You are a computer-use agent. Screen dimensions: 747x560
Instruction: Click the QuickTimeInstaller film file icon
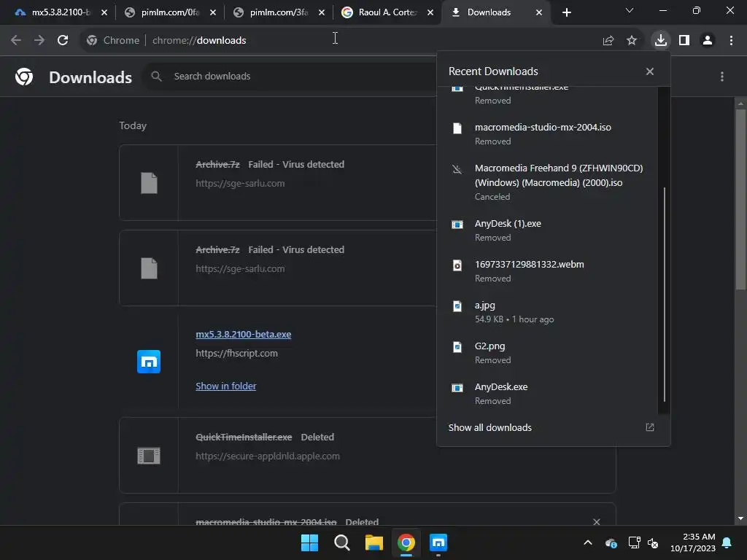(x=149, y=456)
